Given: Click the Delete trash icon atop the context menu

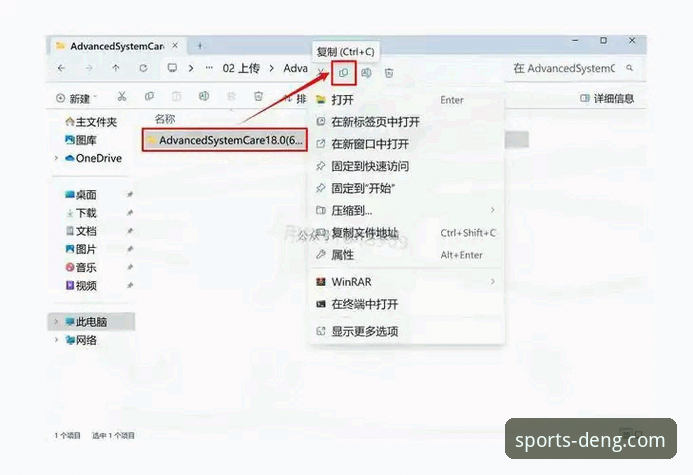Looking at the screenshot, I should 389,73.
